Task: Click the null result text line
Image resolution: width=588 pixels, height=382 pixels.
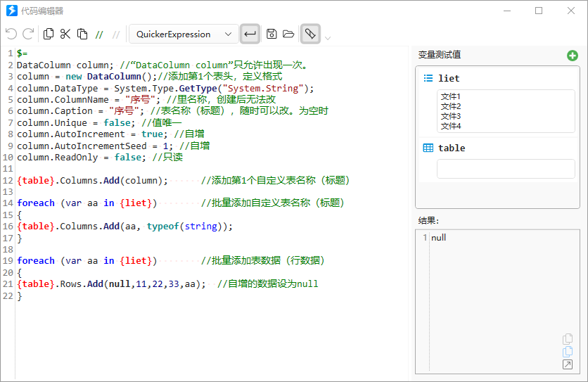Action: pyautogui.click(x=438, y=238)
